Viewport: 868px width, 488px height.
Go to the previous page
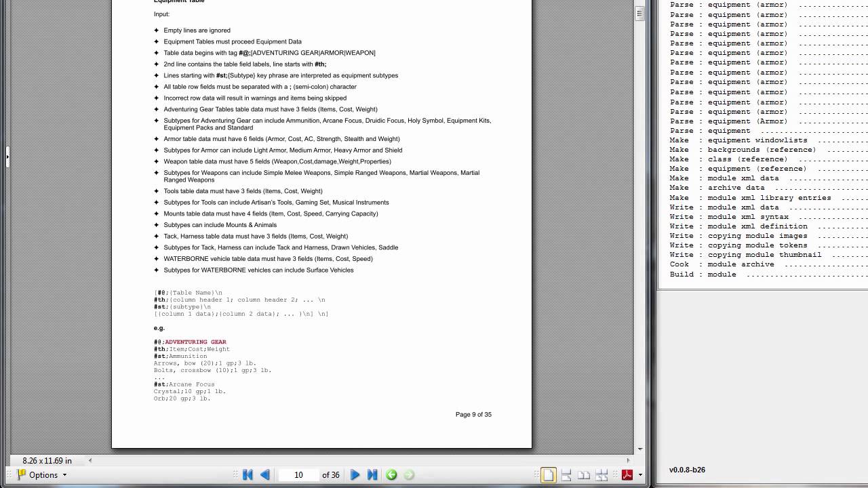(x=265, y=475)
